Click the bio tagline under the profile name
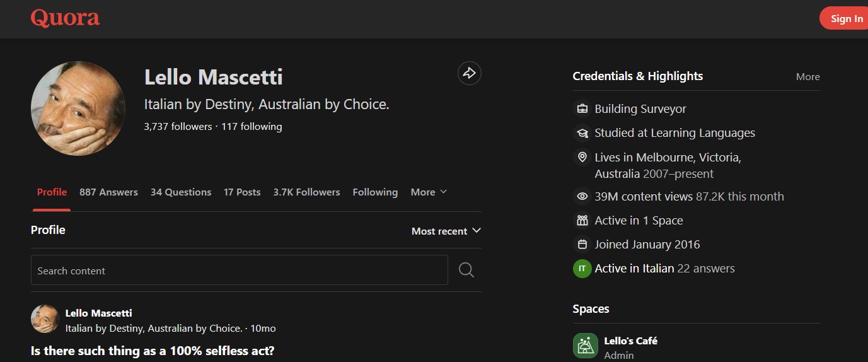Viewport: 868px width, 362px height. 267,105
